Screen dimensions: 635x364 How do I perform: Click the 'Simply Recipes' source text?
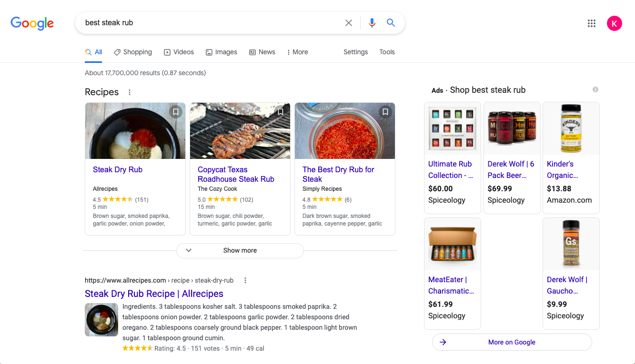coord(322,189)
